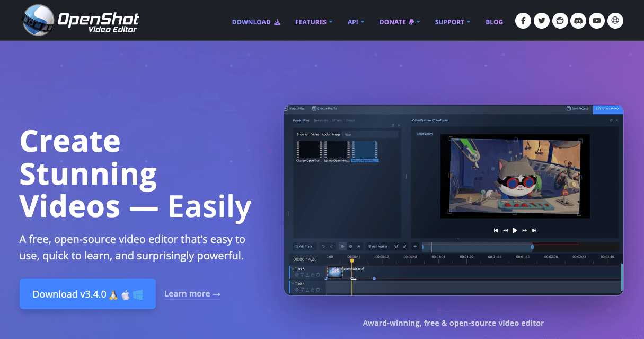
Task: Open the FEATURES dropdown in the navbar
Action: [314, 22]
